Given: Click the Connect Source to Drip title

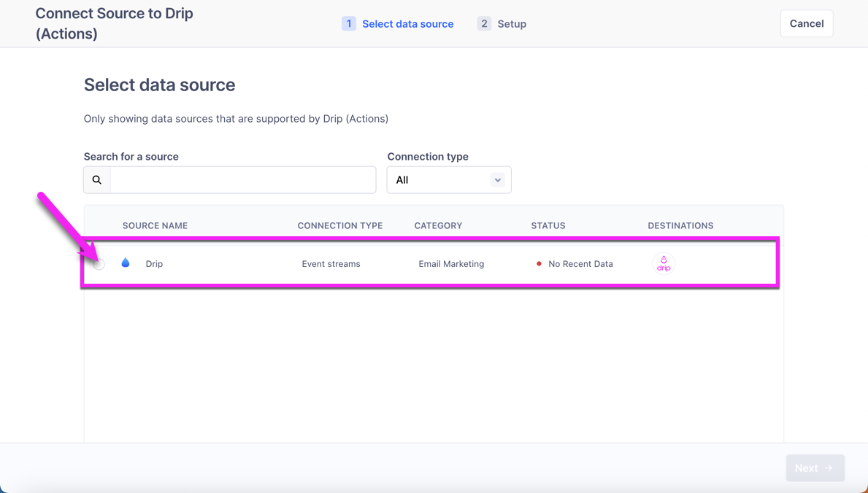Looking at the screenshot, I should 114,23.
